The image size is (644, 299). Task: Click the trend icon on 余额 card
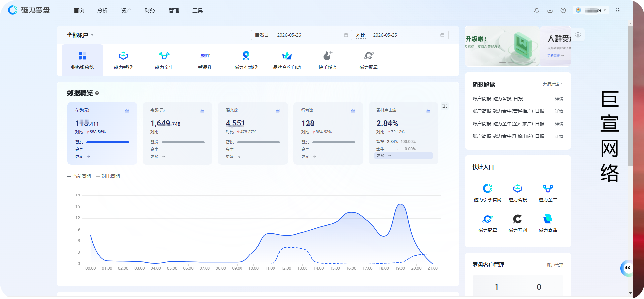coord(202,111)
